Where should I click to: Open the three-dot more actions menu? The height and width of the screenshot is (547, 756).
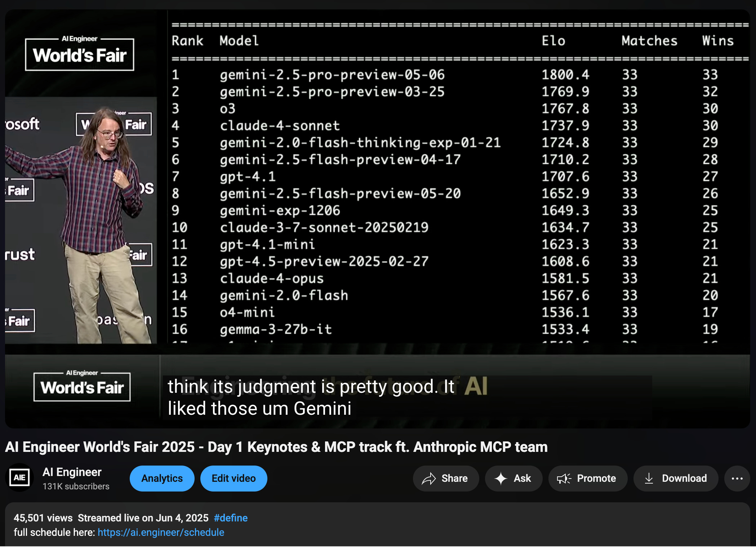[737, 478]
